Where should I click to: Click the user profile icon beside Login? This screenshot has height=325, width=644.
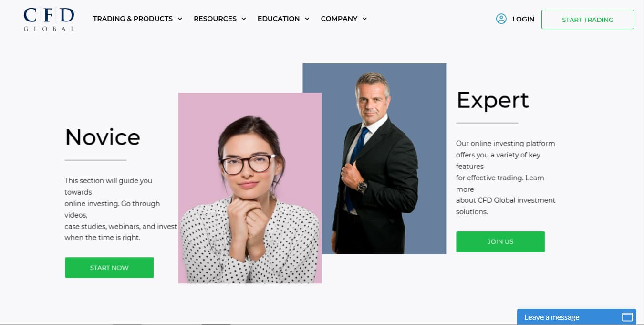pos(501,19)
